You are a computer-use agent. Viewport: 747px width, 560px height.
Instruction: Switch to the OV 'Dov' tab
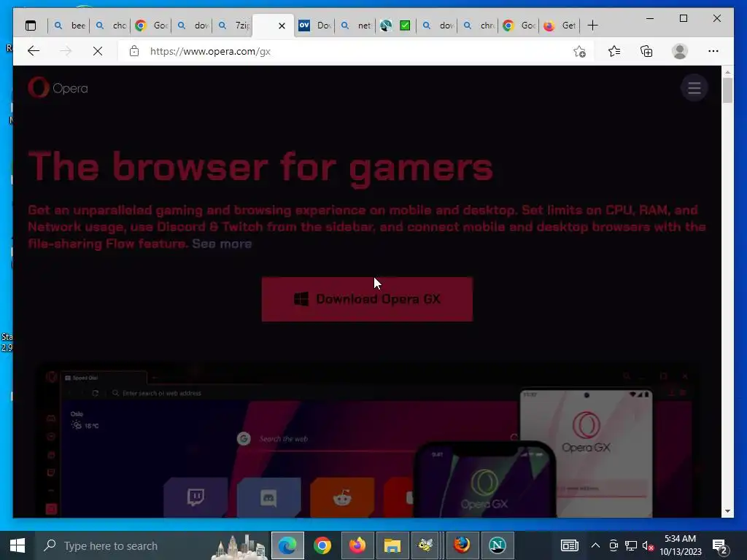[314, 26]
